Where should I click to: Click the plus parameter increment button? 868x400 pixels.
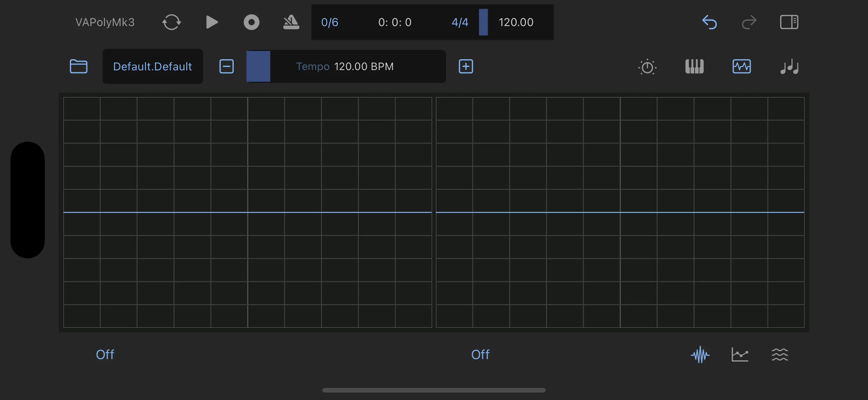click(466, 66)
